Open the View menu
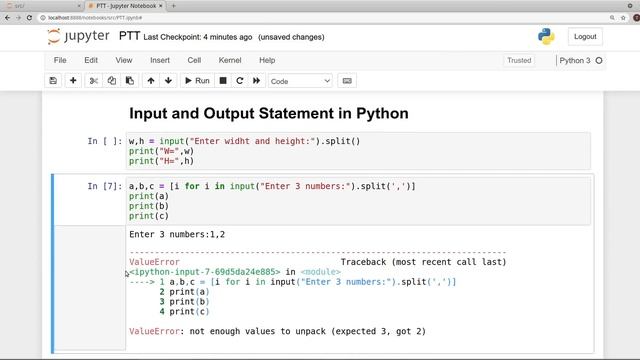 coord(124,60)
